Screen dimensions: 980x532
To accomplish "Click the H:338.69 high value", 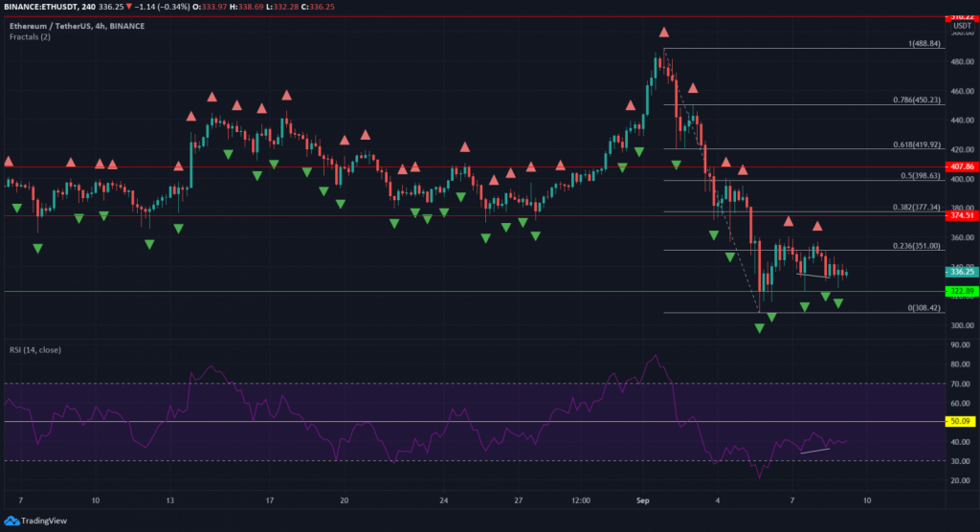I will point(246,7).
